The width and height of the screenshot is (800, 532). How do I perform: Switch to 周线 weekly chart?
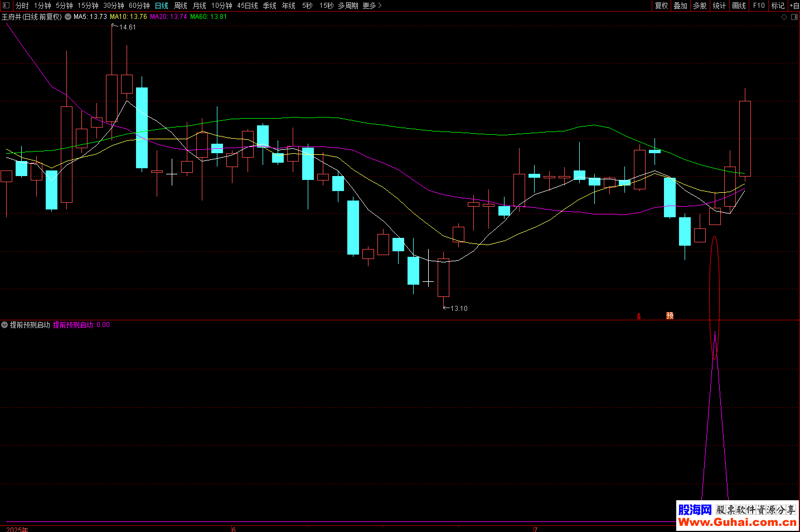point(181,6)
